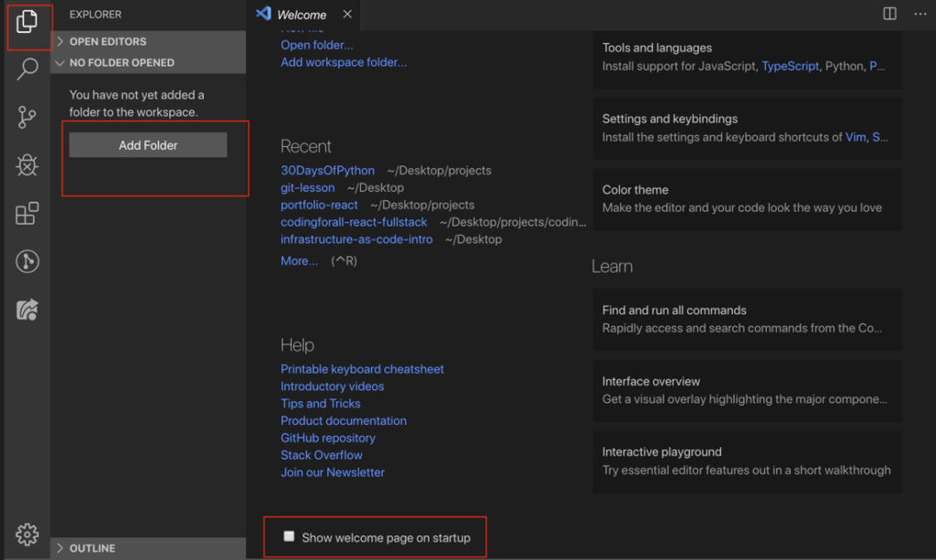
Task: Open recent project portfolio-react
Action: click(x=319, y=206)
